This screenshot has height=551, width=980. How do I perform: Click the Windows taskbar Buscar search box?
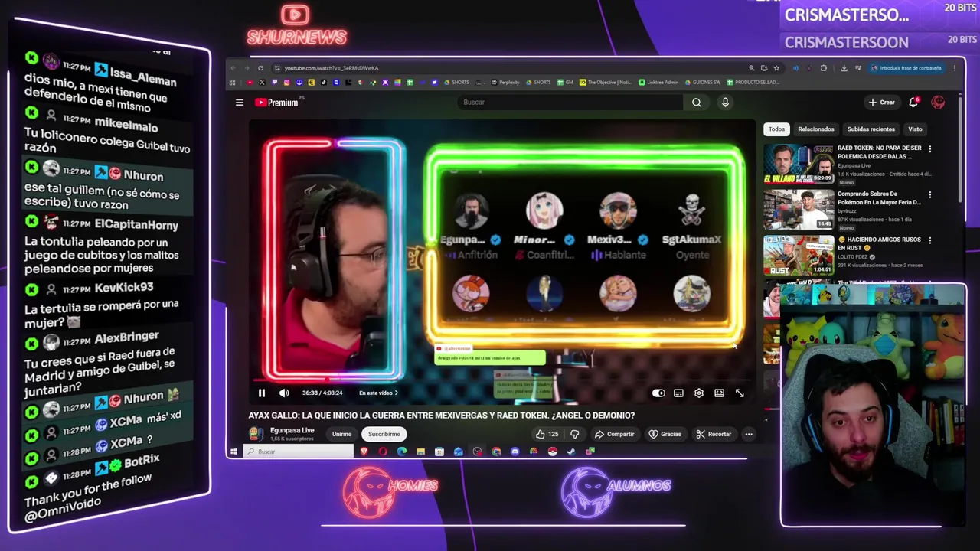[299, 452]
